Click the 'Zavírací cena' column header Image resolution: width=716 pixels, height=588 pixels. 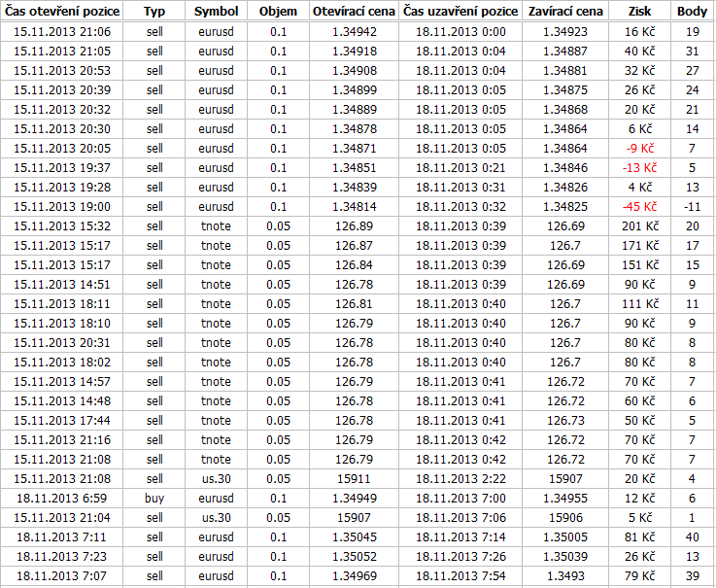click(x=565, y=12)
